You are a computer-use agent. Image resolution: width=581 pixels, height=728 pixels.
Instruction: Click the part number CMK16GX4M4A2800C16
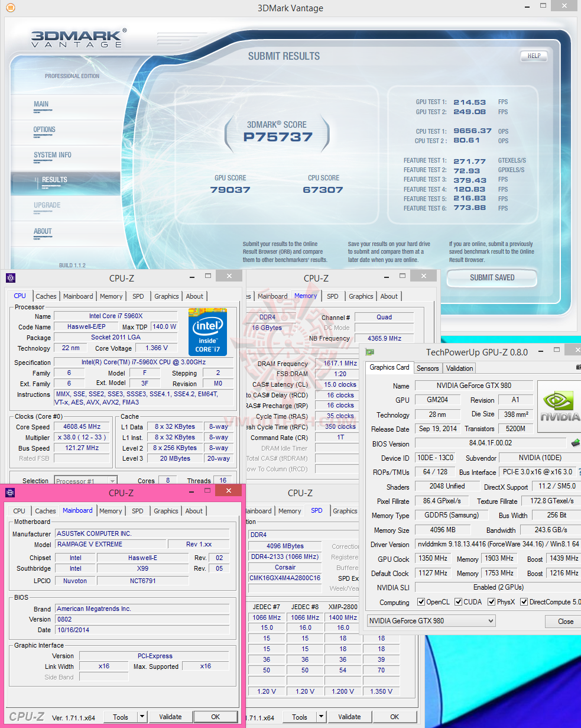(285, 578)
